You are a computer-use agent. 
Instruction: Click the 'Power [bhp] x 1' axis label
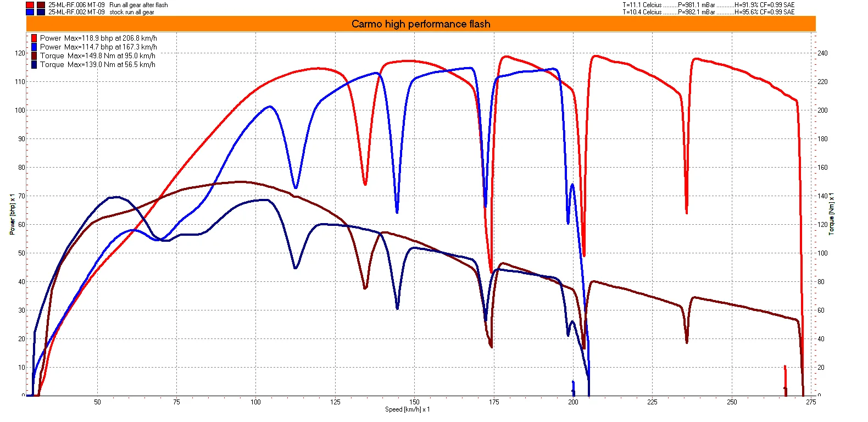click(12, 214)
